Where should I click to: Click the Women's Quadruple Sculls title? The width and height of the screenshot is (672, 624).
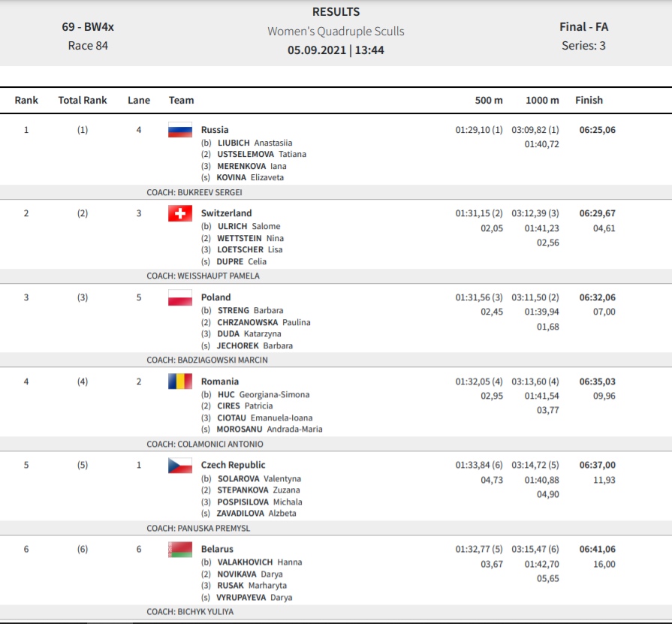click(336, 32)
